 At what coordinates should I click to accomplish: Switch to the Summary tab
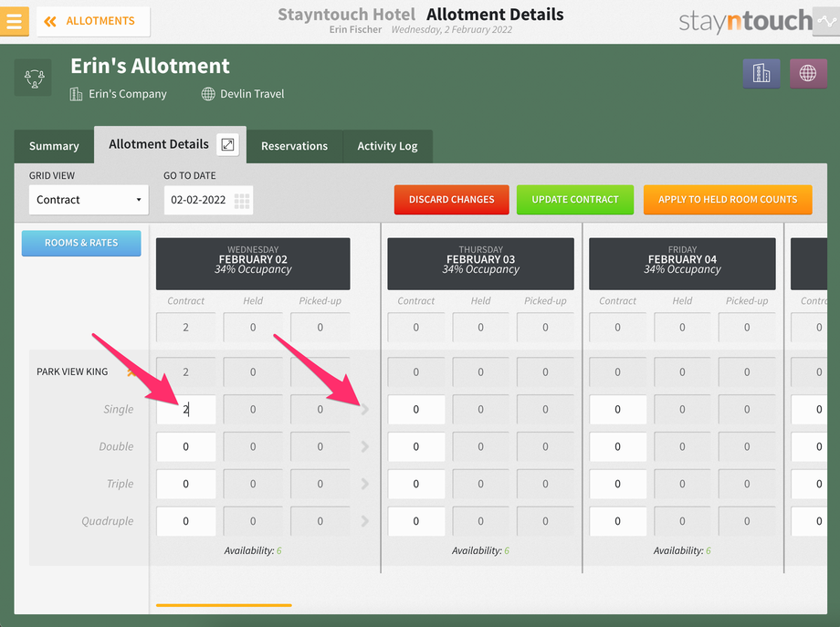[54, 146]
